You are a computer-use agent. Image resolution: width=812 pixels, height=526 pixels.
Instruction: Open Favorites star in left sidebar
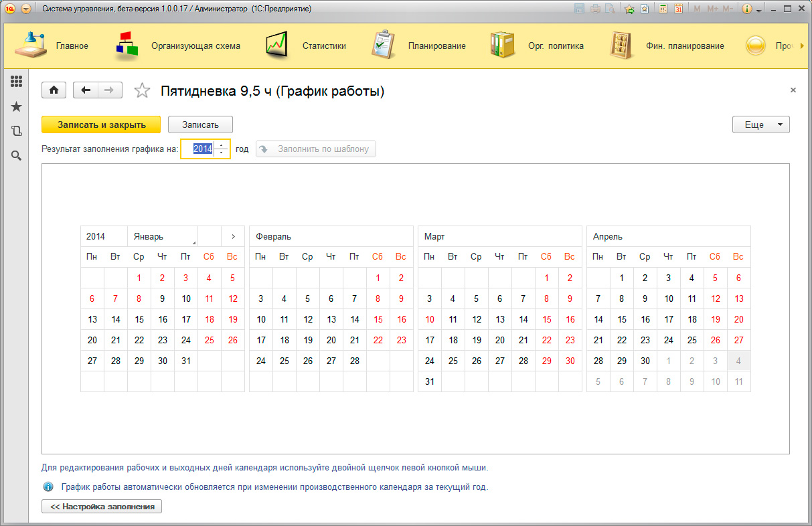(x=17, y=106)
